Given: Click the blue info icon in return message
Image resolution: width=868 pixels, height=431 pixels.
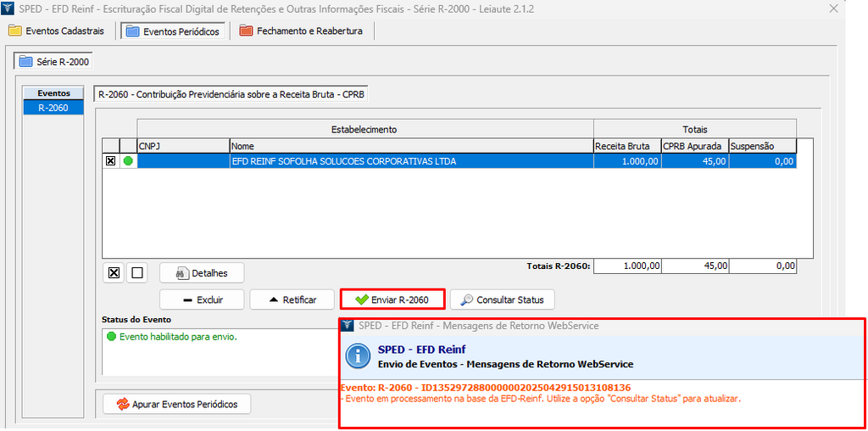Looking at the screenshot, I should [359, 356].
